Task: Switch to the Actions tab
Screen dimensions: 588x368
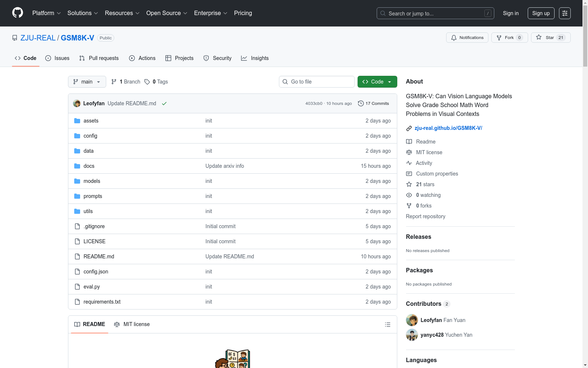Action: 142,58
